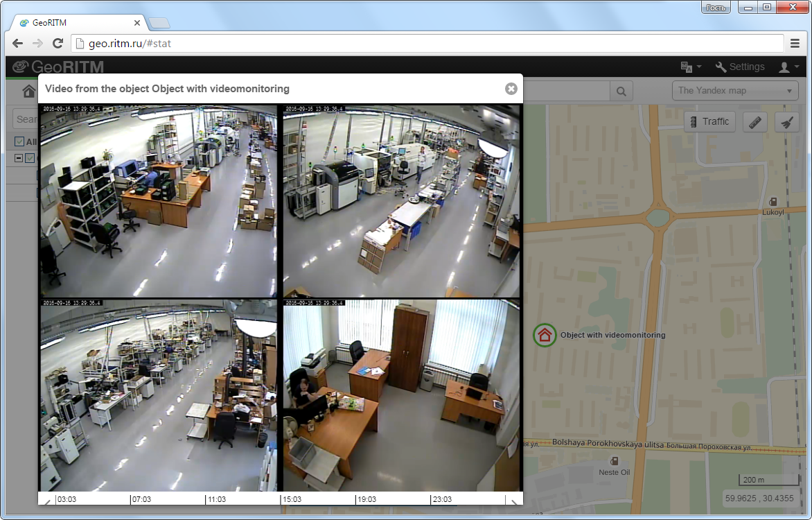Move the timeline forward with right arrow
Viewport: 812px width, 520px height.
(x=513, y=501)
